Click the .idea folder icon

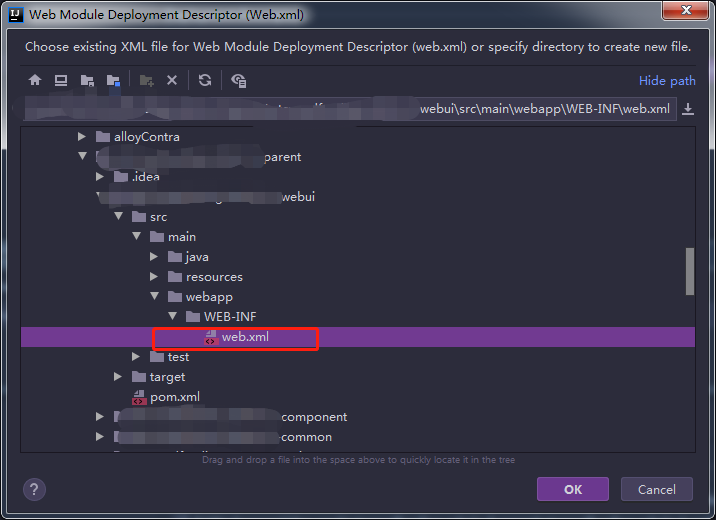coord(121,177)
